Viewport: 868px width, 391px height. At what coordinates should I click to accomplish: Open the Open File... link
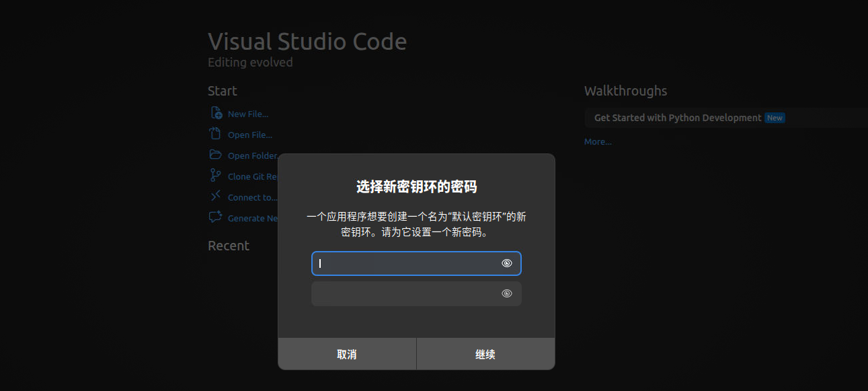pos(249,135)
